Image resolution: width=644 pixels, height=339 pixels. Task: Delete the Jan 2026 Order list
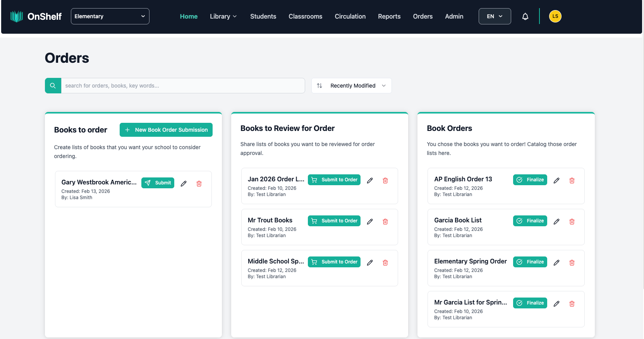point(385,181)
